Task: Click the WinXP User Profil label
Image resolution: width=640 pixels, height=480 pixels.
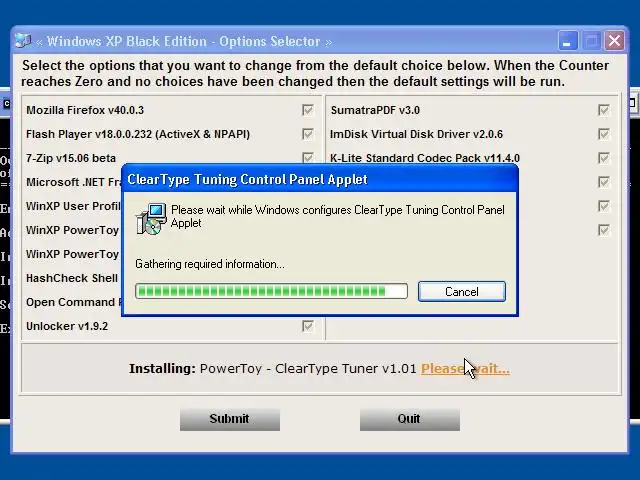Action: 73,206
